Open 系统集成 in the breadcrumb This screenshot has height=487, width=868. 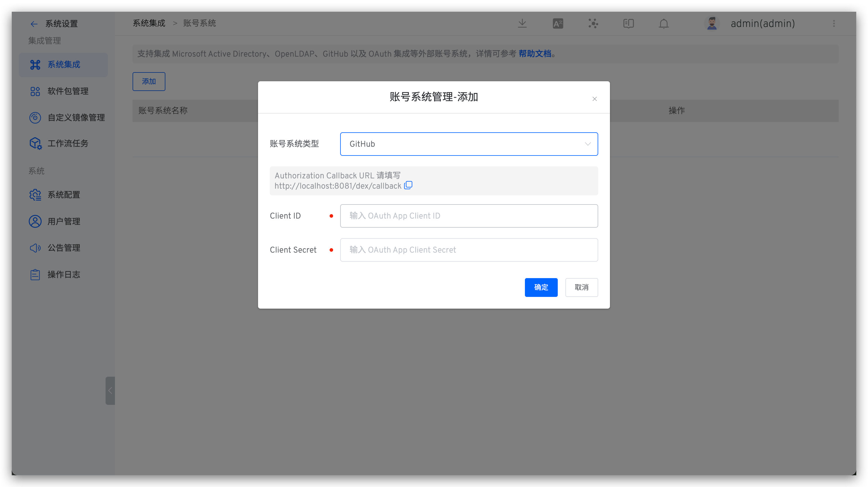coord(149,23)
